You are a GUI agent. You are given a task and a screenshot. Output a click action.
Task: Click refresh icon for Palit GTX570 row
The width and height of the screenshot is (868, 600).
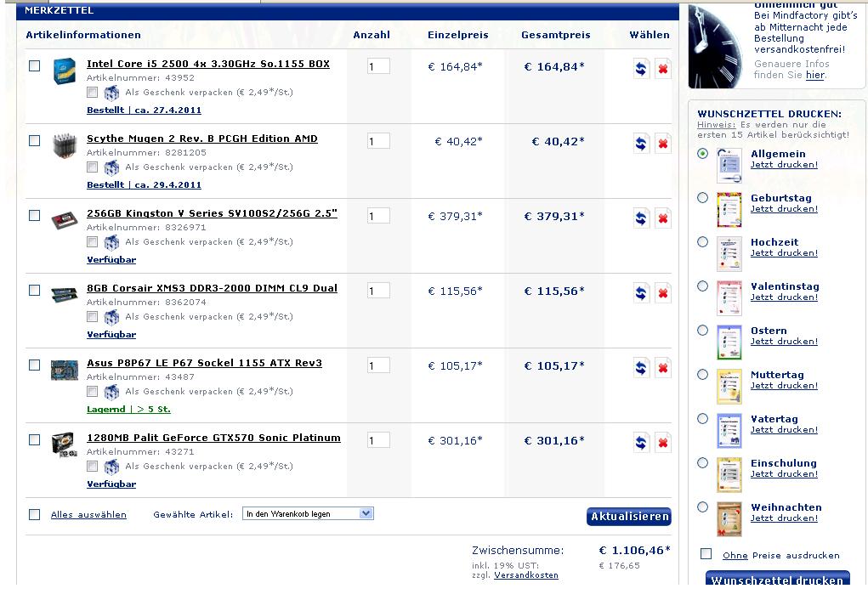641,443
